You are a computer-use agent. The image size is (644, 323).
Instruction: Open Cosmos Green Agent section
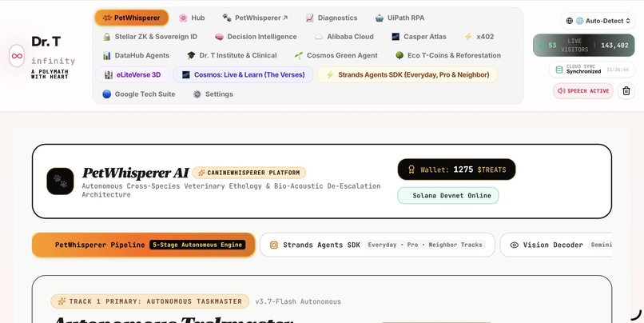pyautogui.click(x=336, y=55)
